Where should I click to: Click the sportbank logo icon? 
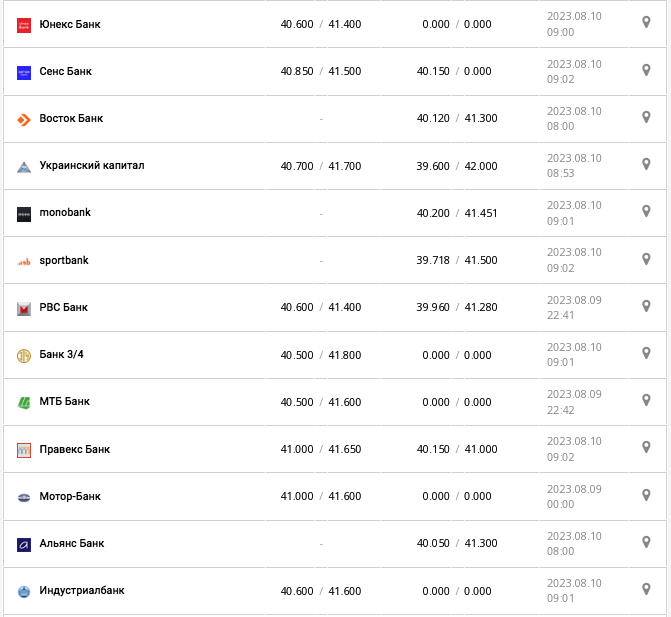pyautogui.click(x=24, y=261)
